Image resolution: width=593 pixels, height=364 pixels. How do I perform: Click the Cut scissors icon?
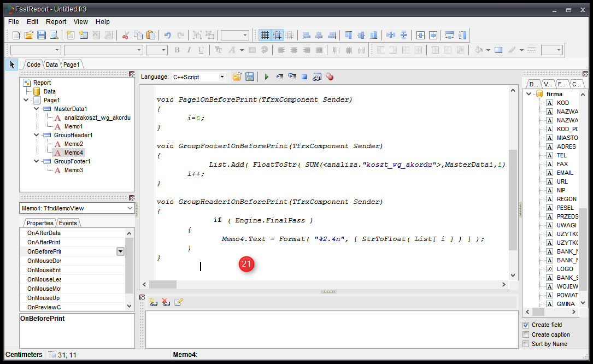click(126, 36)
